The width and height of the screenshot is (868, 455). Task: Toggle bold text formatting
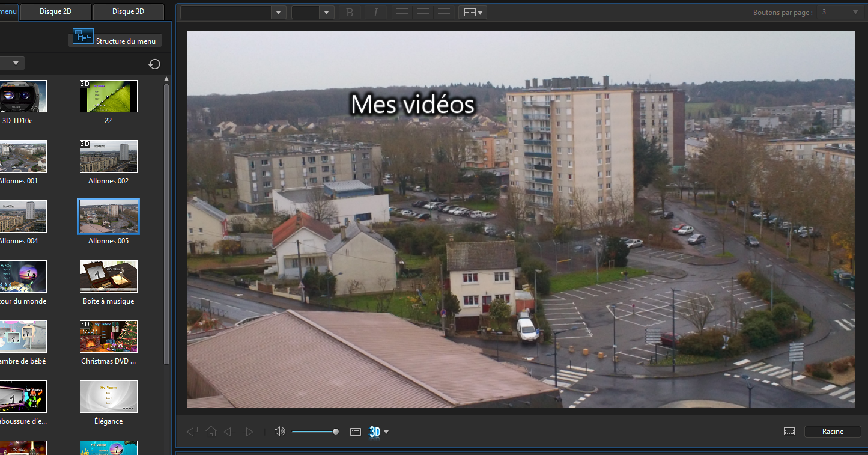[350, 13]
